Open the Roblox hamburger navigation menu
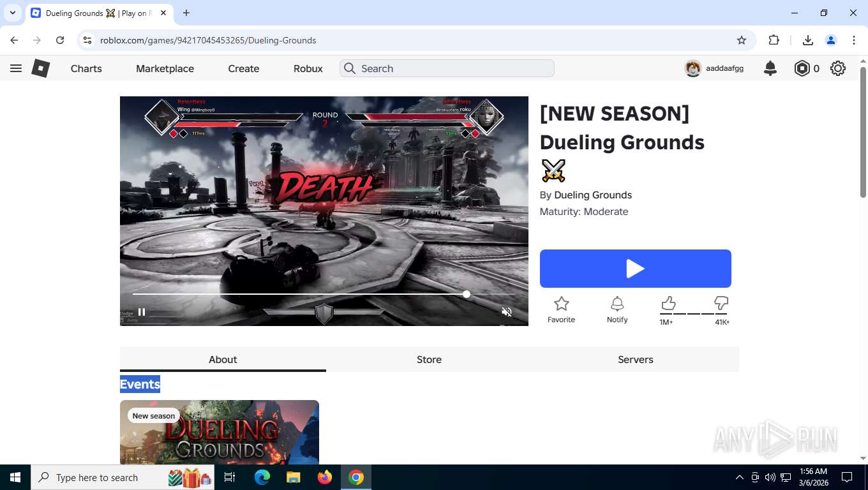This screenshot has width=868, height=490. tap(16, 68)
